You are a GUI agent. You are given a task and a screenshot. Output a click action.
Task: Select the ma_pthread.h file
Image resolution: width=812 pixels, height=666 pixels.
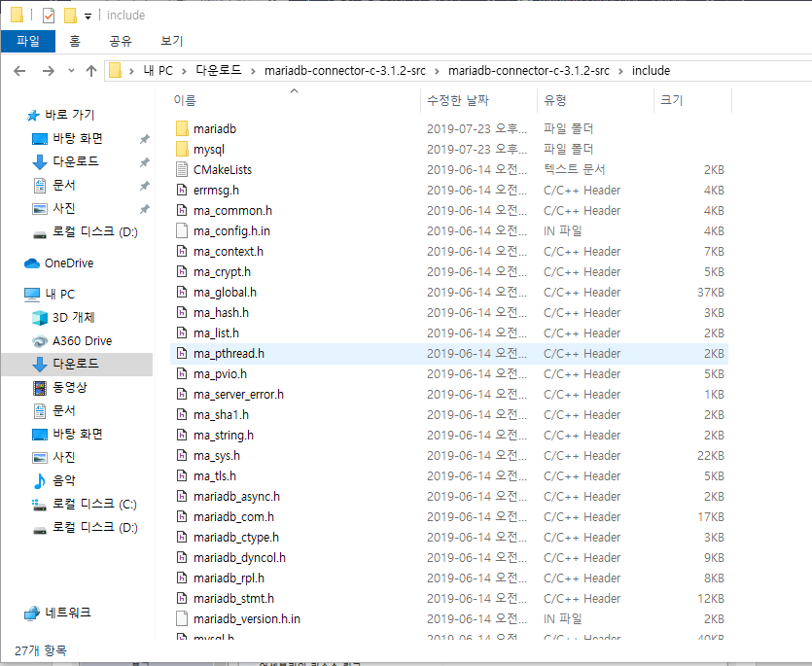point(229,354)
